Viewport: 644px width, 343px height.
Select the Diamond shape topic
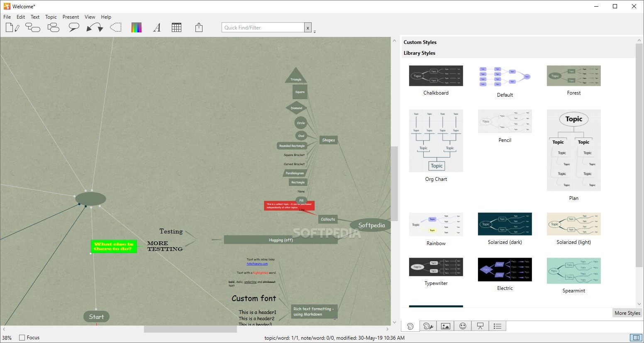tap(296, 108)
